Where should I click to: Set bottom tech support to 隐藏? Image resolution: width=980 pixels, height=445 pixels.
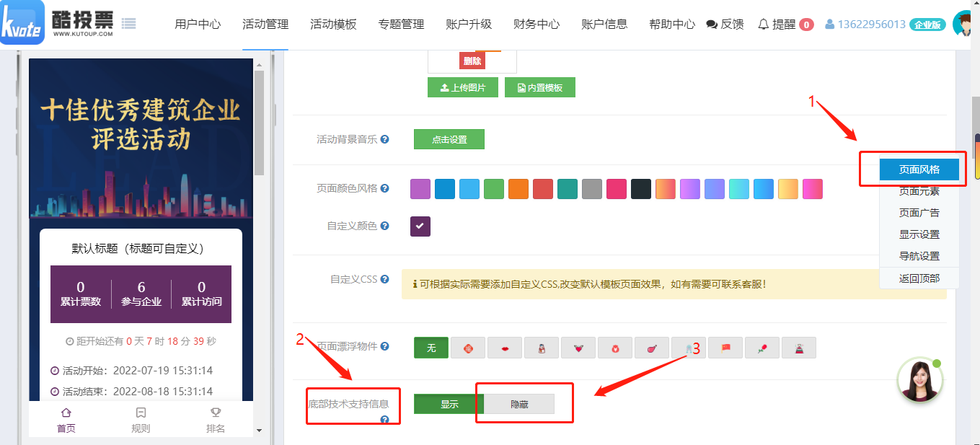pos(519,404)
